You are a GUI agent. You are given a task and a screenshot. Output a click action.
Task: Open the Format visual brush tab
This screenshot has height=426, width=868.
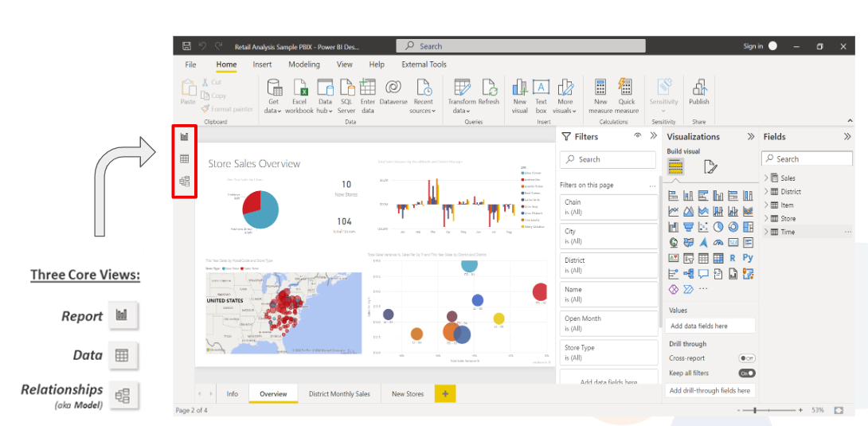coord(710,166)
